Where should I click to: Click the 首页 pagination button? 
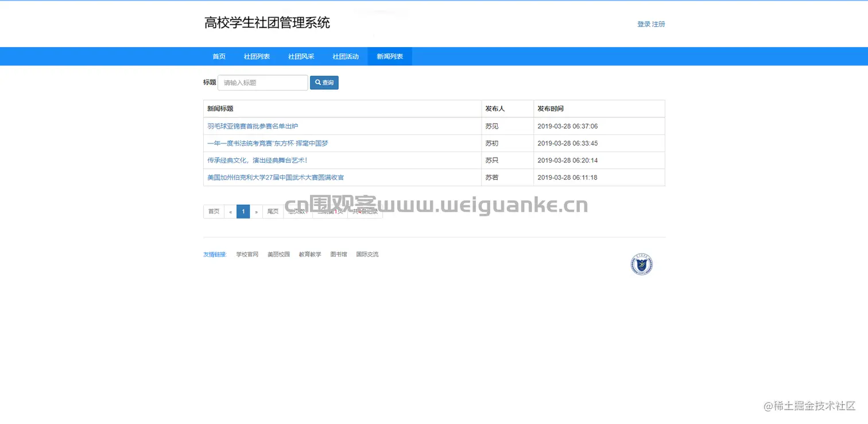click(x=214, y=212)
